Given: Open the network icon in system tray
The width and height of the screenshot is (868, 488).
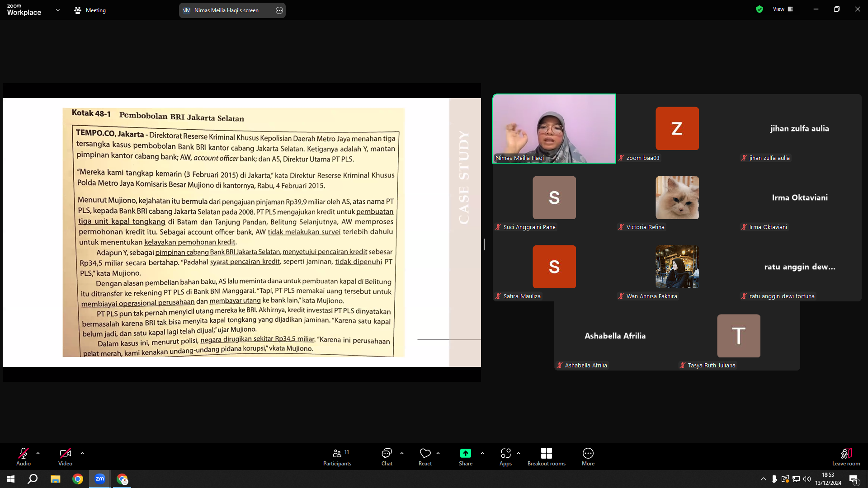Looking at the screenshot, I should 796,479.
